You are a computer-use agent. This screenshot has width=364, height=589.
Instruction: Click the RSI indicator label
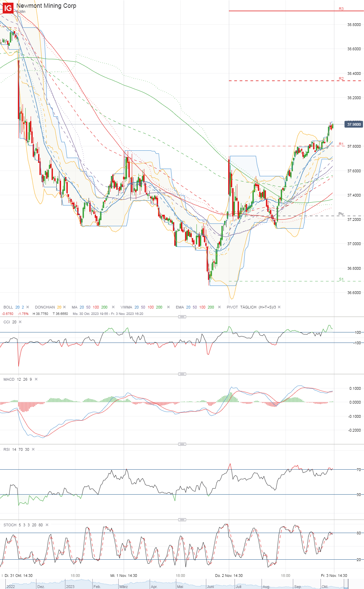[x=6, y=449]
